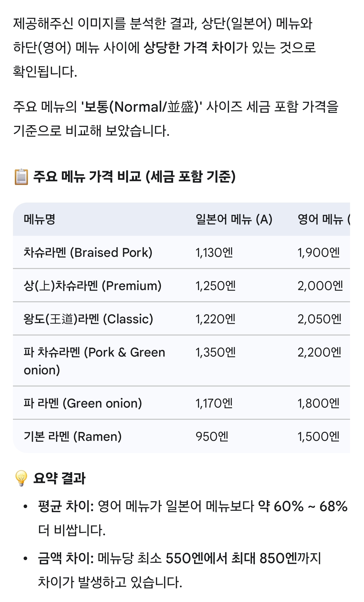Click the 상(上)차슈라멘 (Premium) menu cell

pyautogui.click(x=92, y=286)
